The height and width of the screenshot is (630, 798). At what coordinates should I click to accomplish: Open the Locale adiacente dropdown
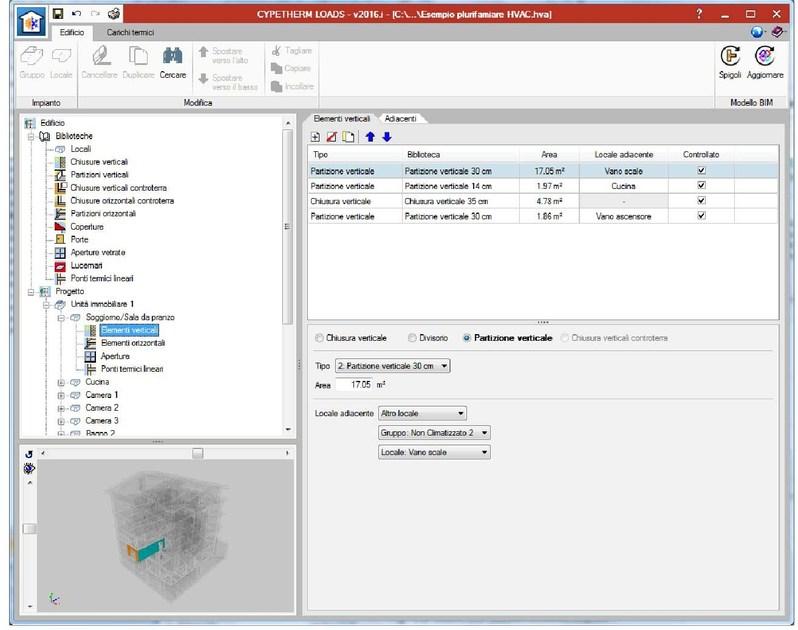(x=421, y=412)
